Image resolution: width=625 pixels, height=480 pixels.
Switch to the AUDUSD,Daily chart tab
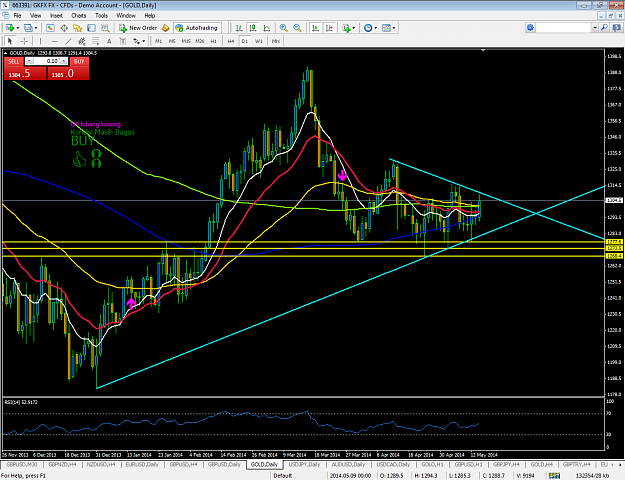click(x=348, y=464)
